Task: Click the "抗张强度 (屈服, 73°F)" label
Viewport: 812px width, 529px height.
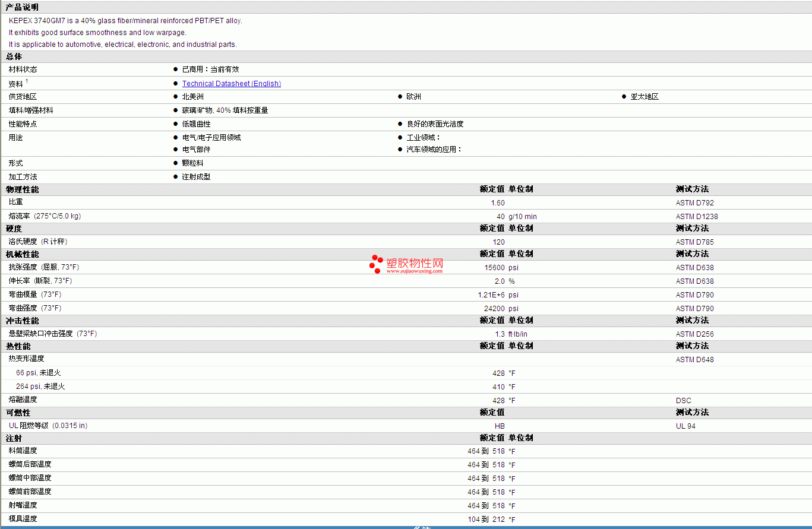Action: tap(43, 267)
